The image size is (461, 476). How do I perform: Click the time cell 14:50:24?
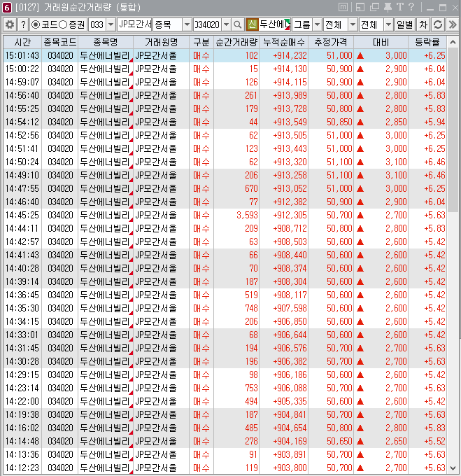[22, 162]
